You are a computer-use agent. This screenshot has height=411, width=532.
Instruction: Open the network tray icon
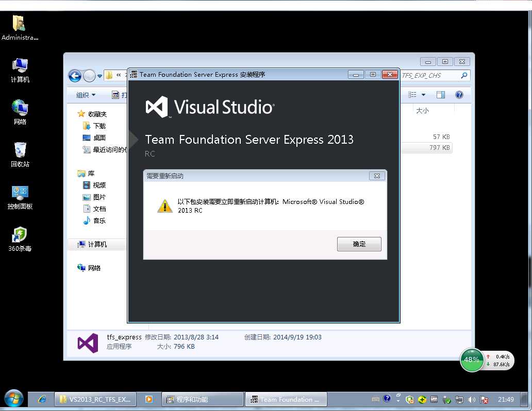[x=459, y=400]
